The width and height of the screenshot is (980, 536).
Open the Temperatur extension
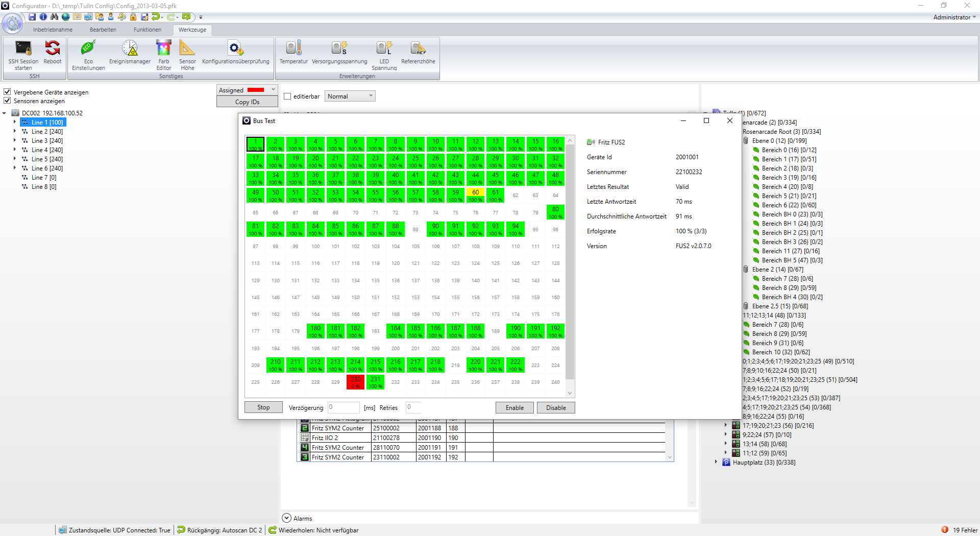point(293,52)
